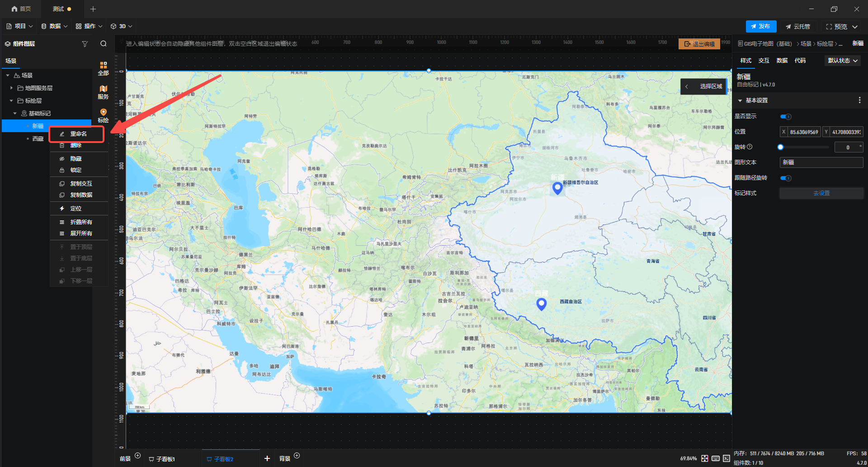The width and height of the screenshot is (868, 467).
Task: Click the 图形文本 input field
Action: click(821, 162)
